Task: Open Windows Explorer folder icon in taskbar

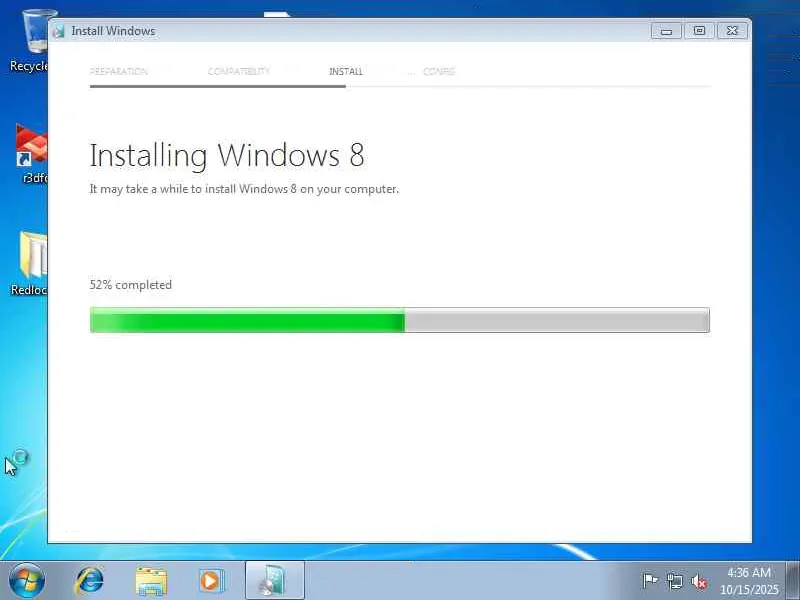Action: 151,581
